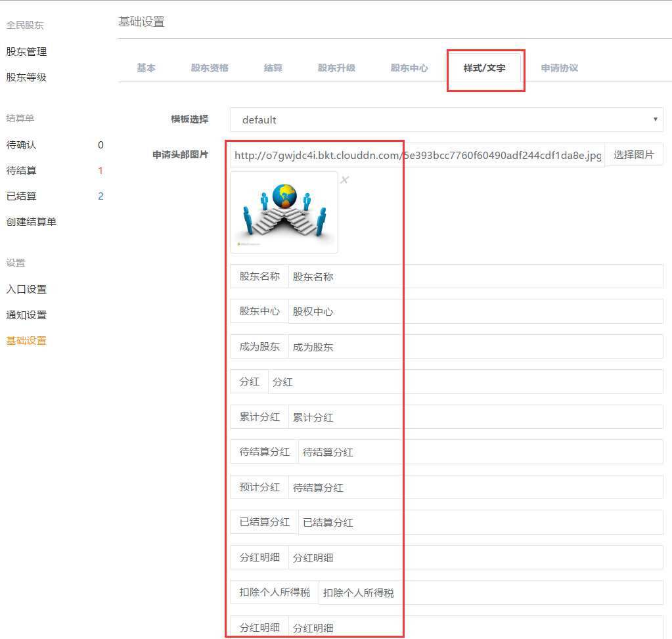Open 通知设置 in the sidebar
The height and width of the screenshot is (639, 672).
[x=27, y=315]
